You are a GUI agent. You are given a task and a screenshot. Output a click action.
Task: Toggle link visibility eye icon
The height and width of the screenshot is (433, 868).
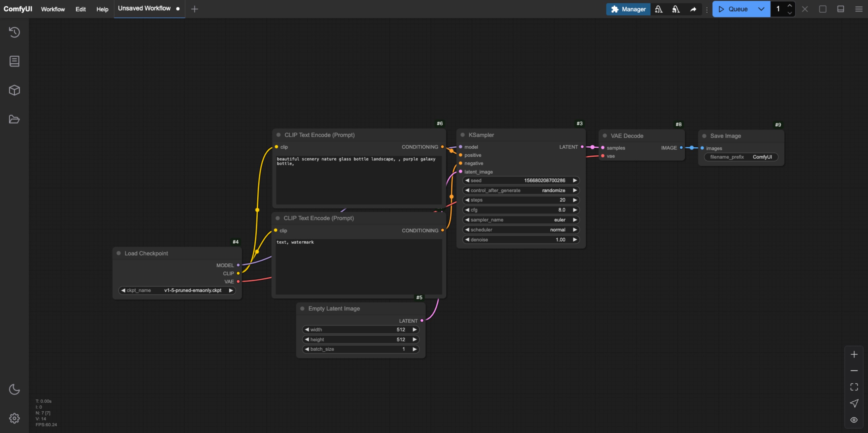coord(854,419)
